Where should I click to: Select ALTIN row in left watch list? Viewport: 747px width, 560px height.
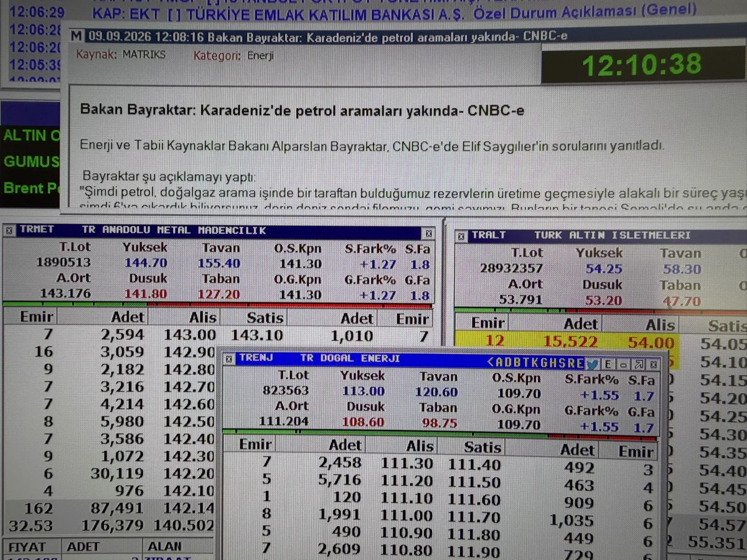31,135
